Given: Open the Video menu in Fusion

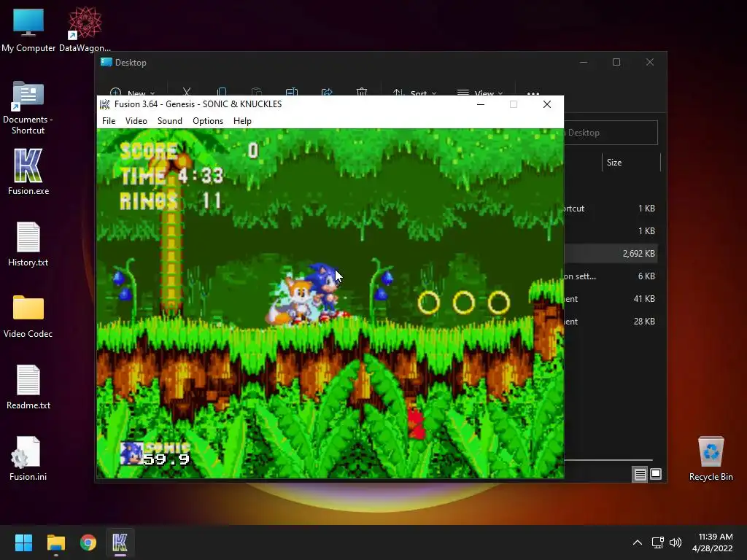Looking at the screenshot, I should tap(136, 121).
